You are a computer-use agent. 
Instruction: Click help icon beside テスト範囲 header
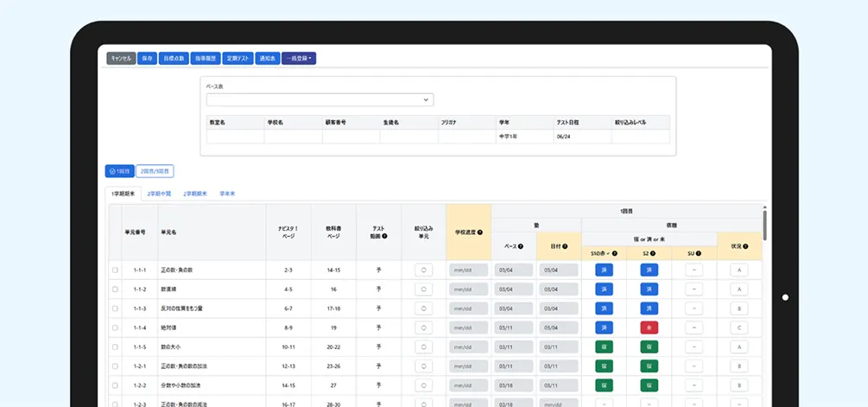click(x=384, y=236)
